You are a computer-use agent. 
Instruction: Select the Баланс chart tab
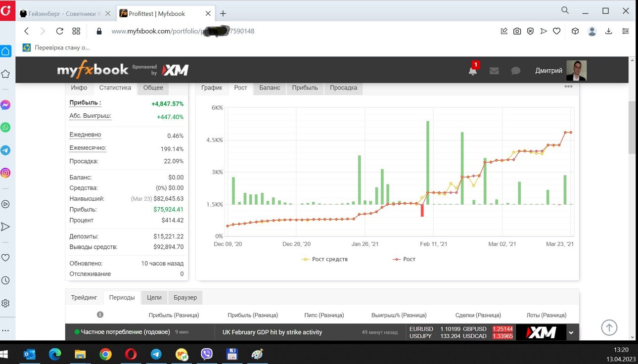[270, 88]
